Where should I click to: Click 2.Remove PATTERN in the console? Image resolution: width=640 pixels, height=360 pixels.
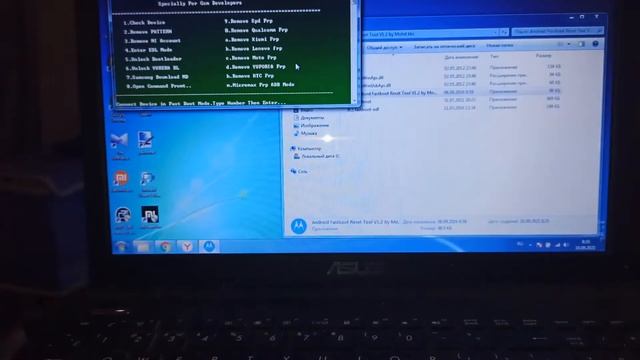click(x=148, y=31)
